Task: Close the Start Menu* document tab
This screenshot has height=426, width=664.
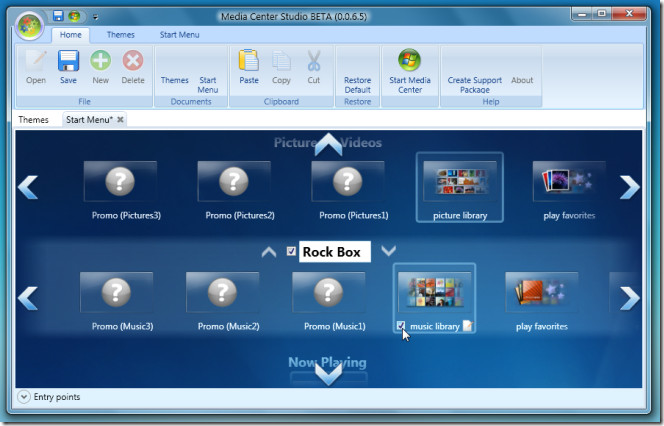Action: pos(120,119)
